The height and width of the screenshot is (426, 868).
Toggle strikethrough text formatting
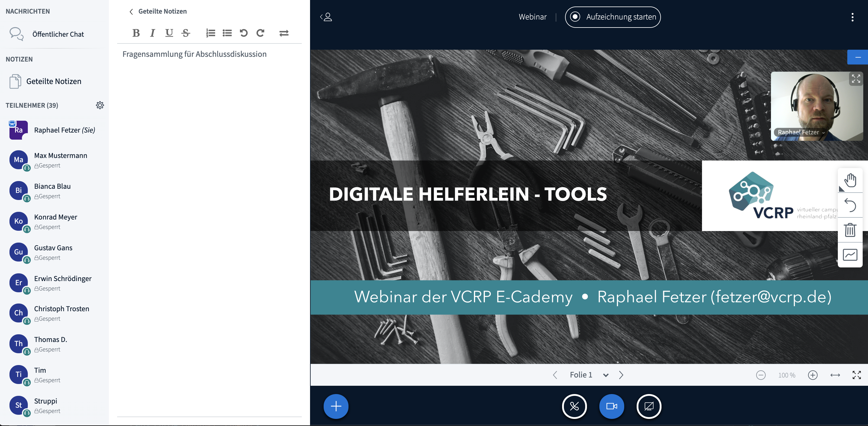click(x=186, y=33)
